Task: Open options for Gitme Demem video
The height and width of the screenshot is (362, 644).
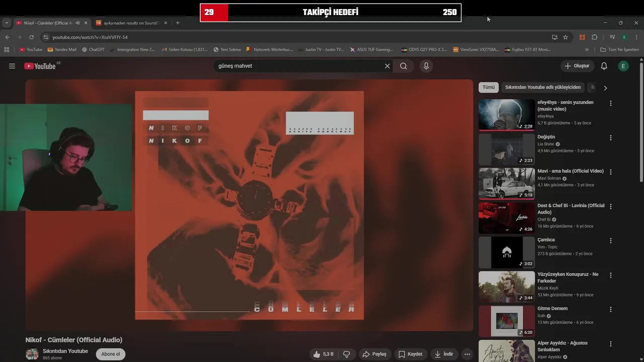Action: click(x=611, y=309)
